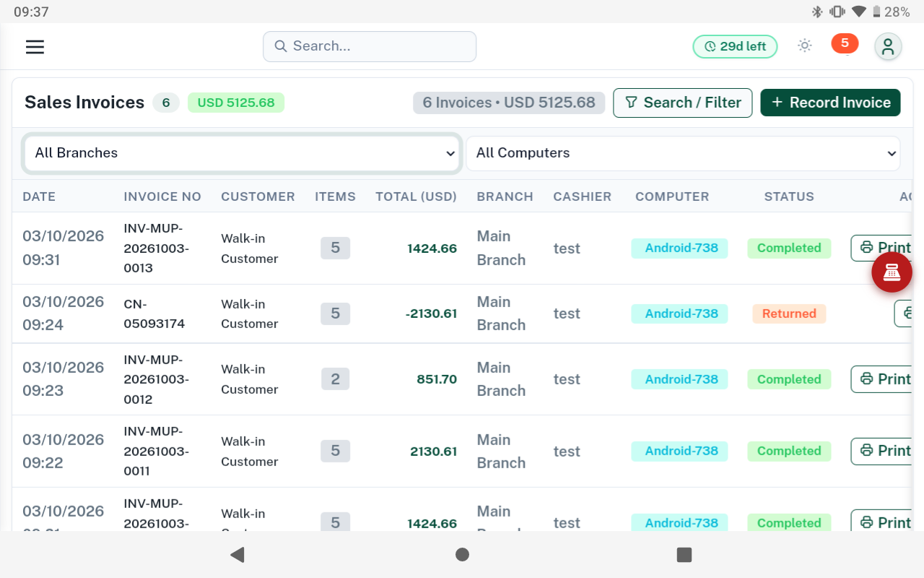Screen dimensions: 924x578
Task: Print invoice INV-MUP-20261003-0011
Action: point(882,451)
